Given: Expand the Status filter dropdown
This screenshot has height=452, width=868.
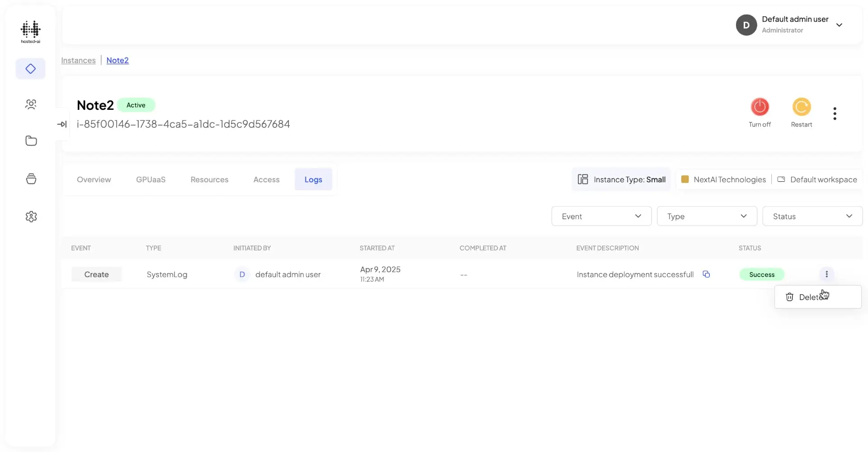Looking at the screenshot, I should pyautogui.click(x=812, y=216).
